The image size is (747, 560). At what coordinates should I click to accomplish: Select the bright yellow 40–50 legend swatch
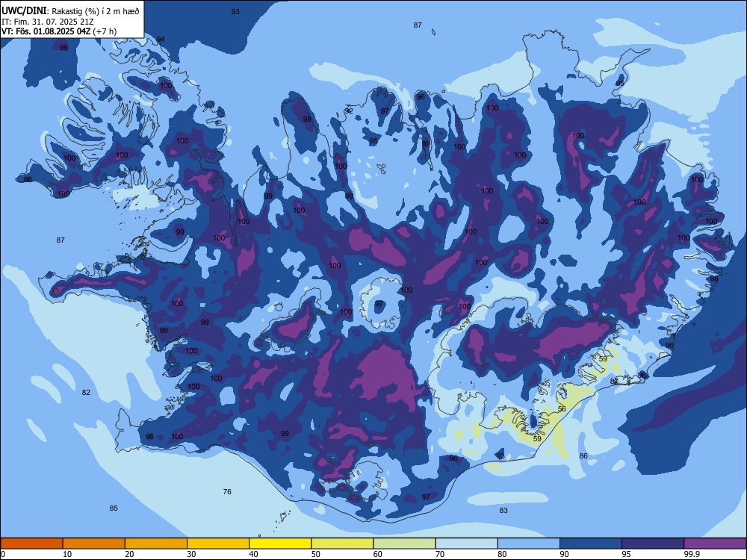280,544
